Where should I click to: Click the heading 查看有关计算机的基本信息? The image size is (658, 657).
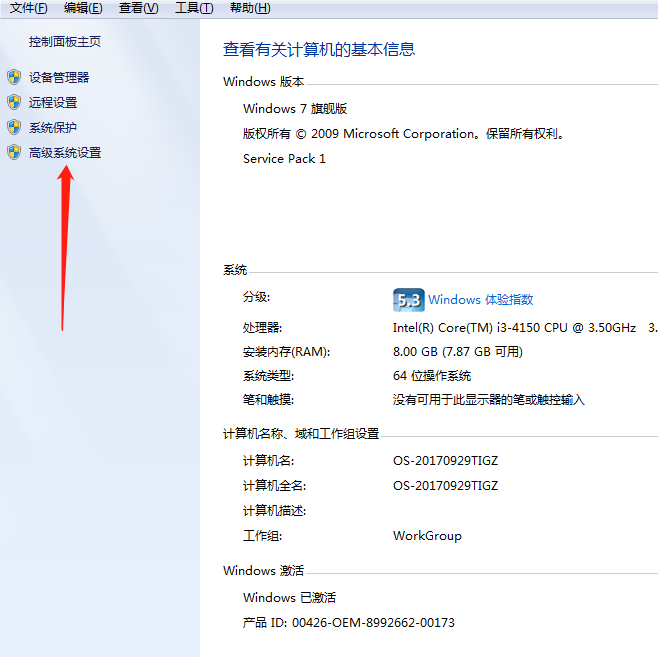319,50
